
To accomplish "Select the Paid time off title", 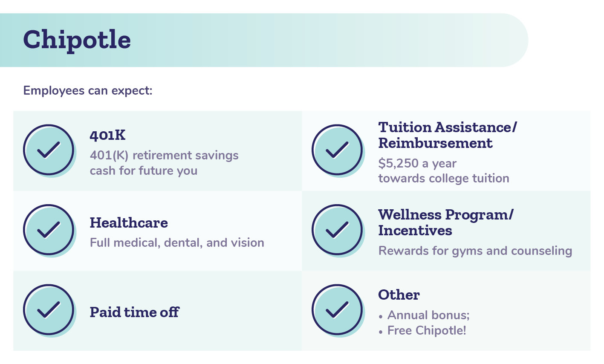I will point(134,312).
